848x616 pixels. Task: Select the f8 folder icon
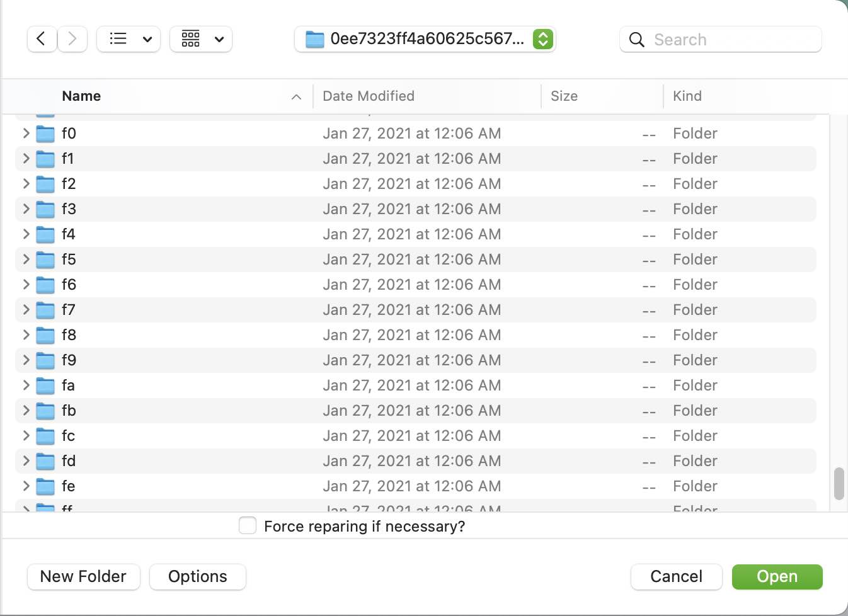click(45, 335)
